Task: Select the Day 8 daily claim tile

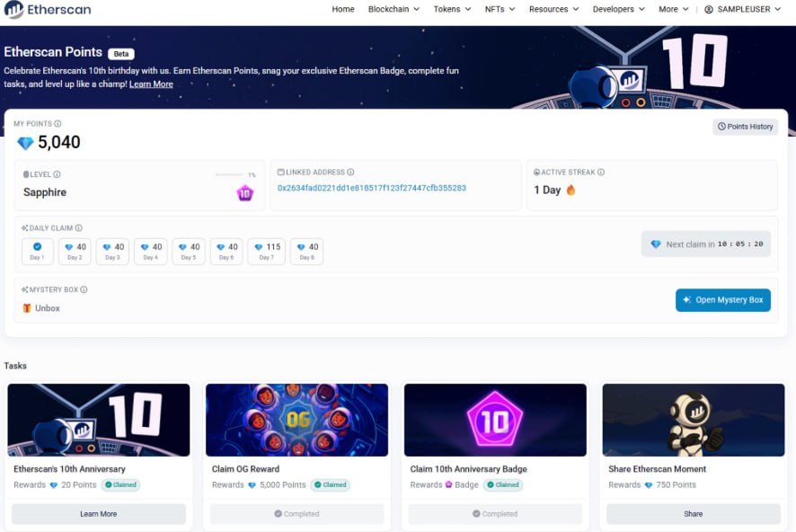Action: click(x=306, y=252)
